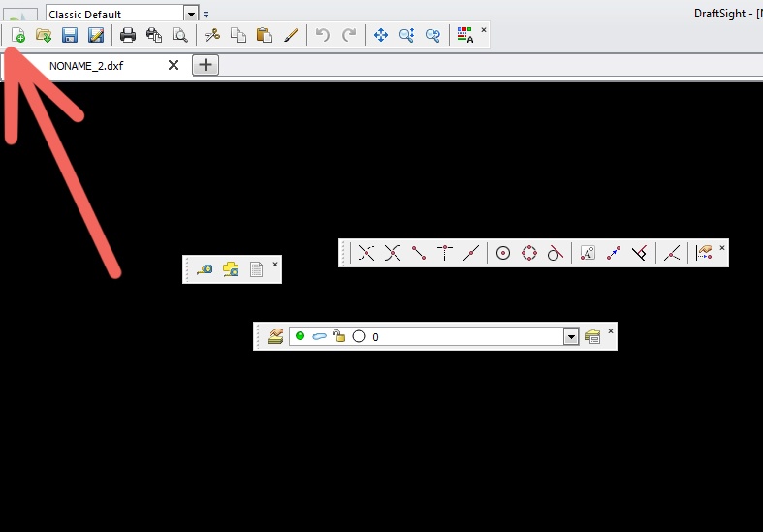763x532 pixels.
Task: Close the Layers floating toolbar
Action: 611,331
